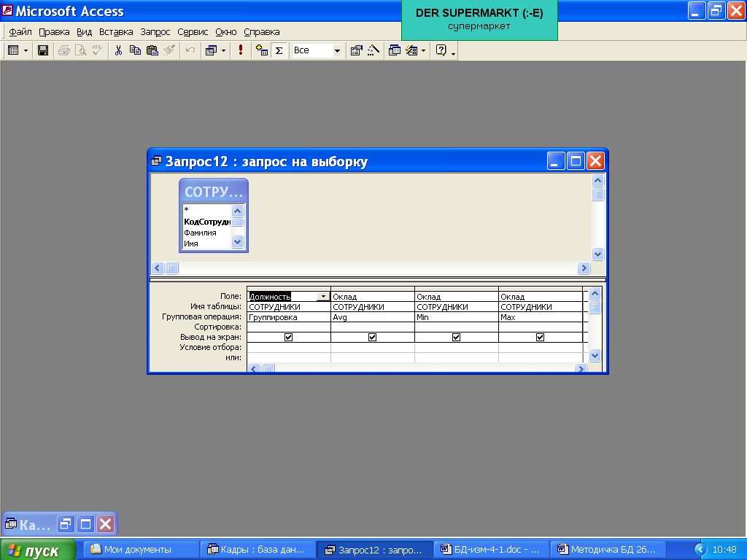
Task: Select the asterisk all-fields entry
Action: (x=186, y=210)
